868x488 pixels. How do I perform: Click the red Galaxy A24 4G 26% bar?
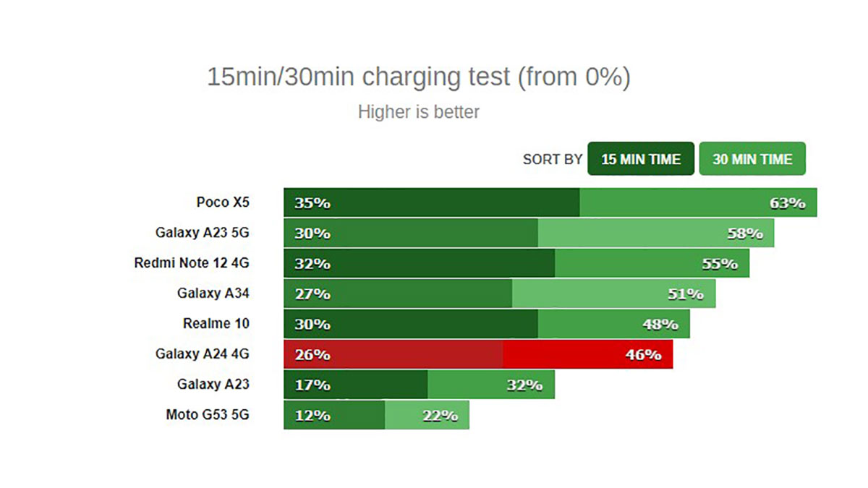393,354
